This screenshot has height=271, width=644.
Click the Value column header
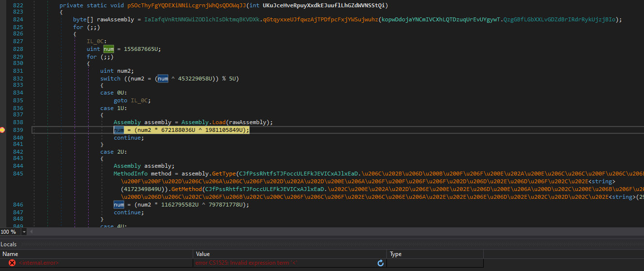(290, 254)
